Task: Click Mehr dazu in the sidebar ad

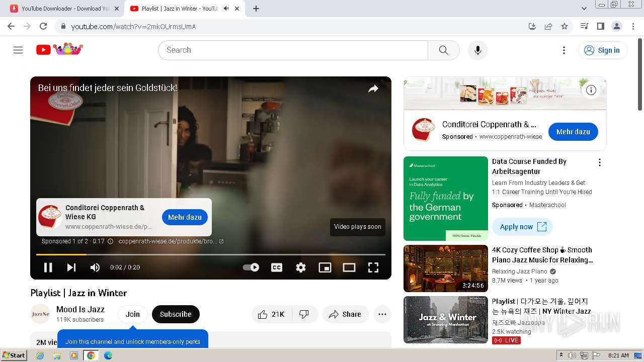Action: (x=573, y=132)
